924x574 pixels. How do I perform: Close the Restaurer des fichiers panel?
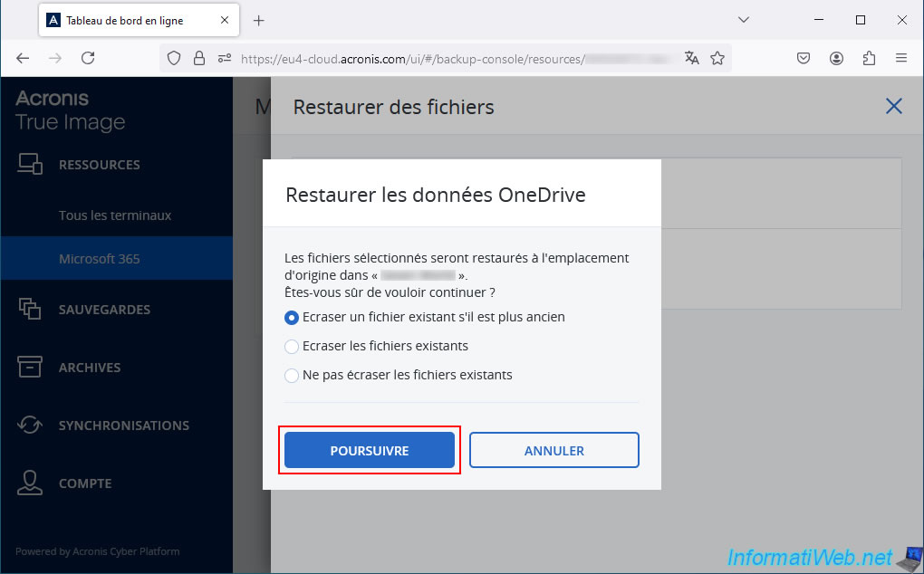(894, 106)
